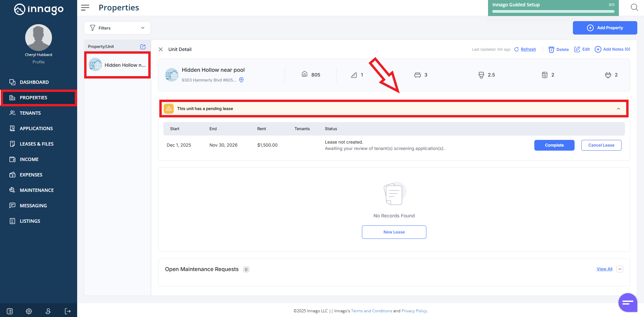644x317 pixels.
Task: Open settings gear in sidebar footer
Action: click(x=29, y=311)
